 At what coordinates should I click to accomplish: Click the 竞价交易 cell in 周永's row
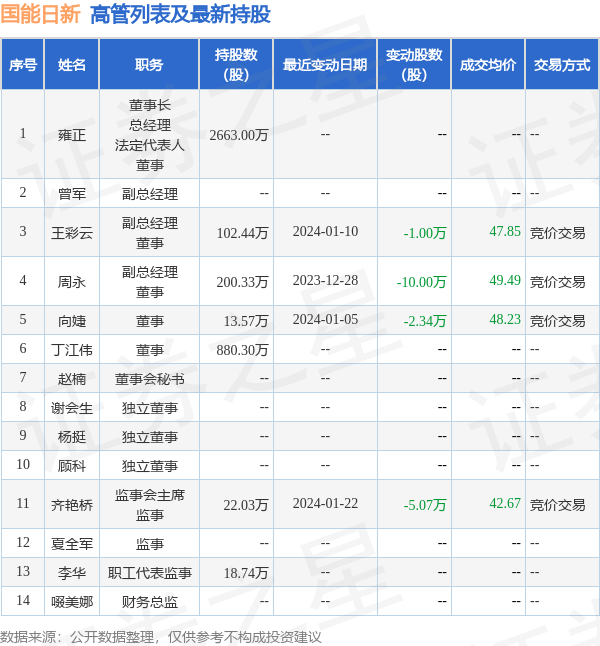coord(557,282)
